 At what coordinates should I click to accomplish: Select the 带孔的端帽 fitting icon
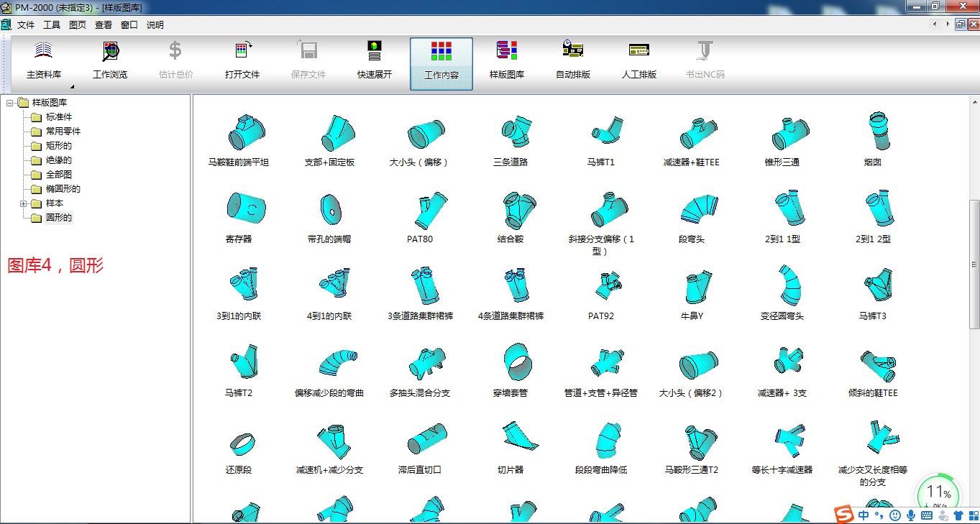[x=330, y=209]
